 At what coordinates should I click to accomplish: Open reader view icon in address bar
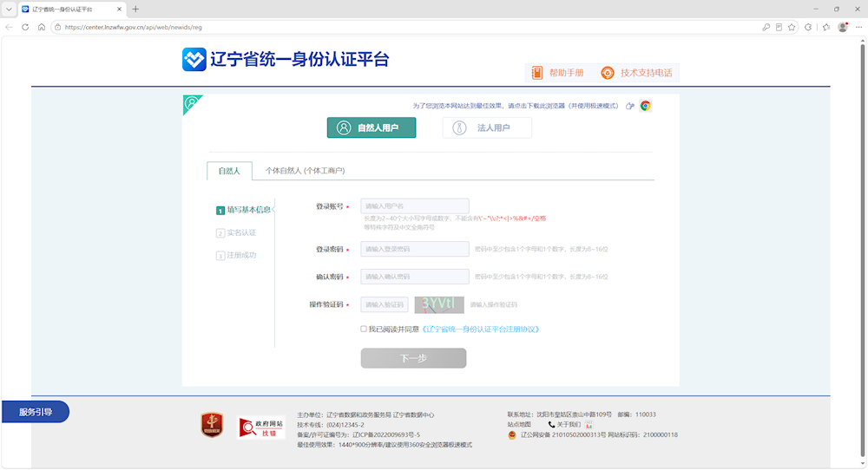tap(779, 27)
